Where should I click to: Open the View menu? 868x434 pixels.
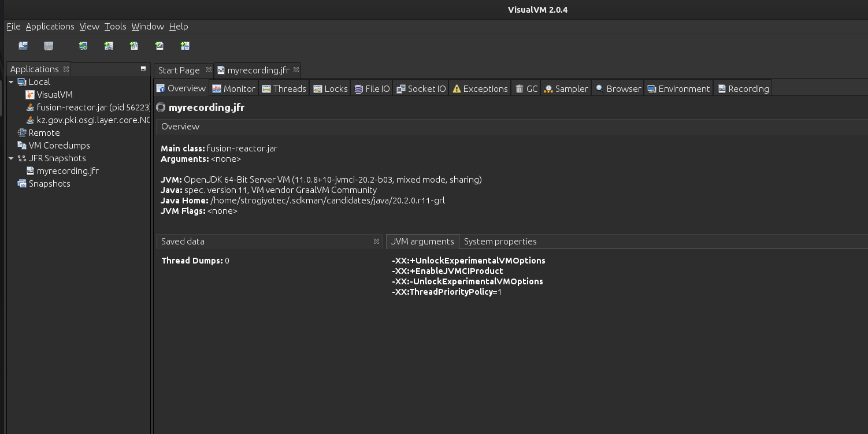89,27
